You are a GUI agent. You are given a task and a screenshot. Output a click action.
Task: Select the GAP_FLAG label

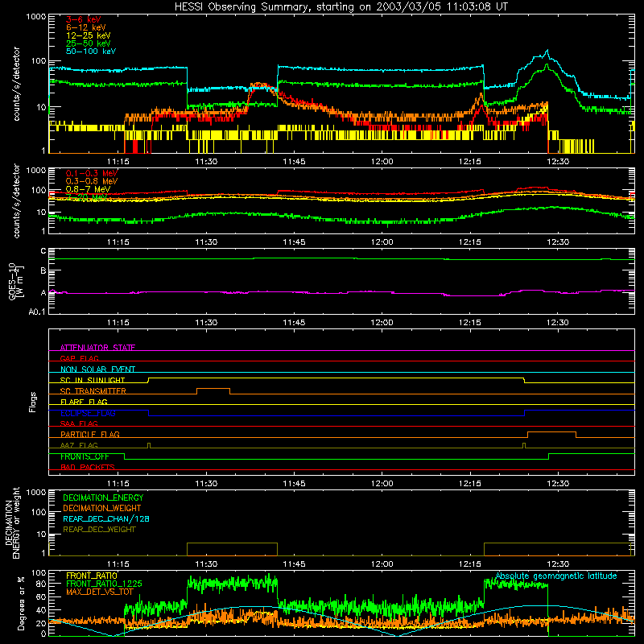pos(79,358)
